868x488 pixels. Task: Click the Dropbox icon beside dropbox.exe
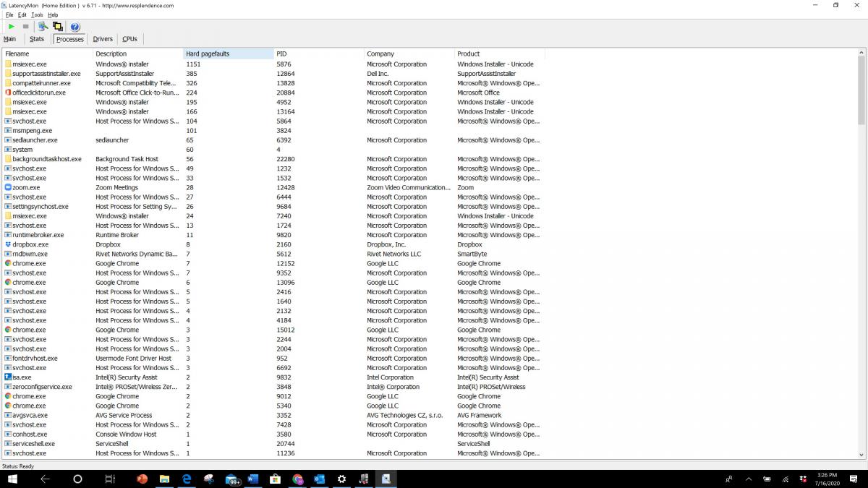(8, 244)
